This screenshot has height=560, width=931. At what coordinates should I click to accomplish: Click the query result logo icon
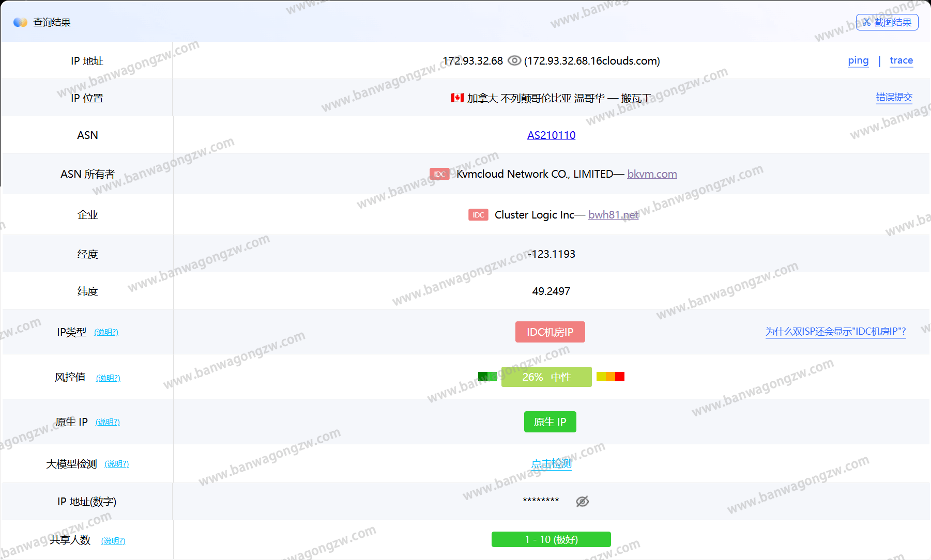click(x=20, y=22)
